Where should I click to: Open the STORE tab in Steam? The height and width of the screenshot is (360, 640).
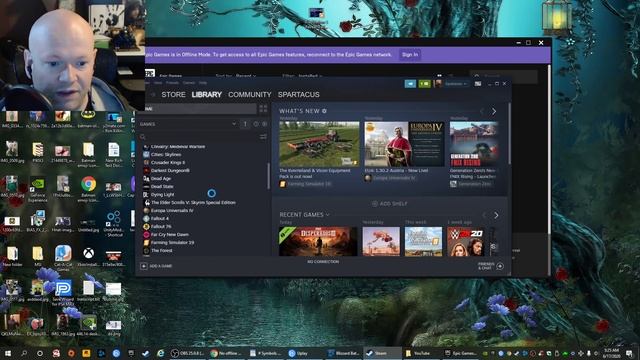point(173,95)
